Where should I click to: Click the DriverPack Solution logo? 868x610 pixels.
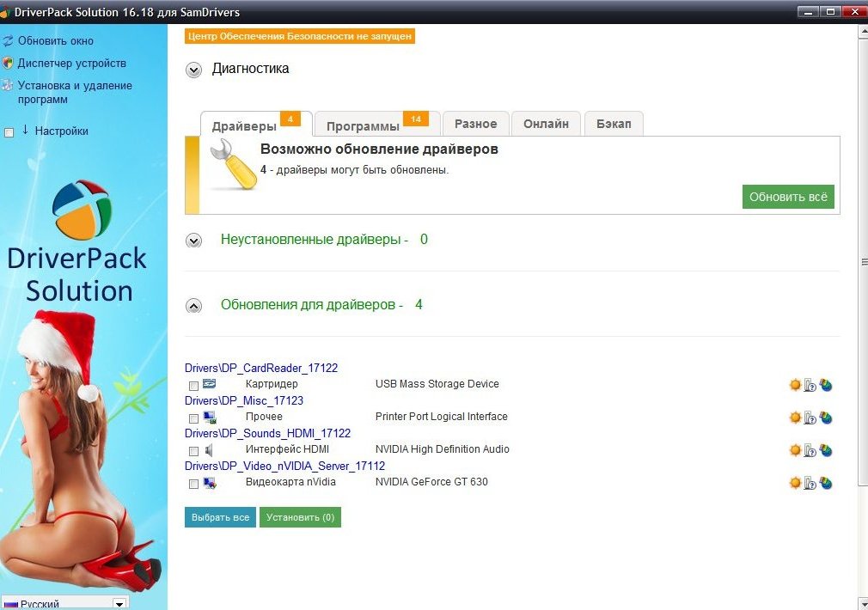coord(82,210)
